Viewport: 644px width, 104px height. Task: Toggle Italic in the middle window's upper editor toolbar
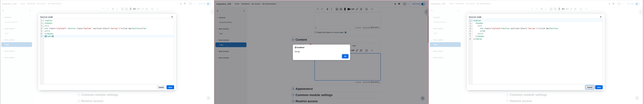pyautogui.click(x=332, y=9)
